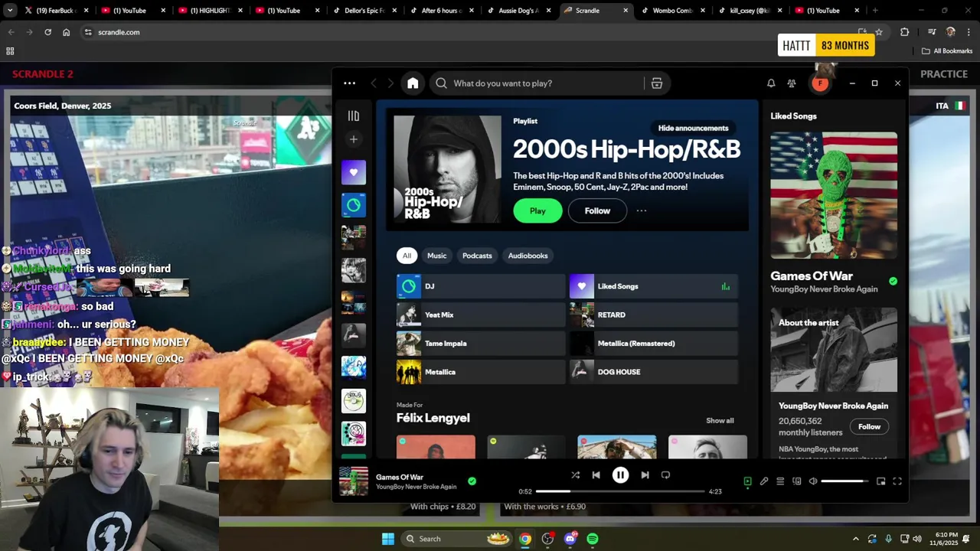Click the Games Of War album art

[834, 195]
